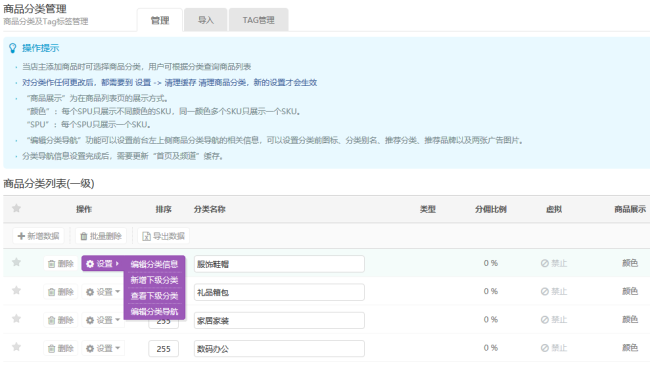Click the star icon in table header

[17, 208]
